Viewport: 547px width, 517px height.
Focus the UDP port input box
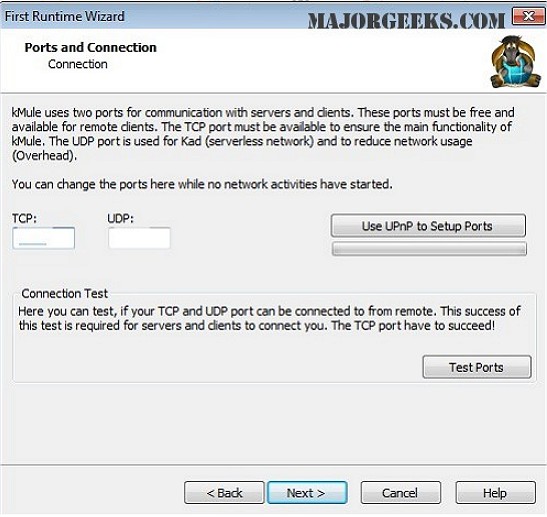coord(139,238)
